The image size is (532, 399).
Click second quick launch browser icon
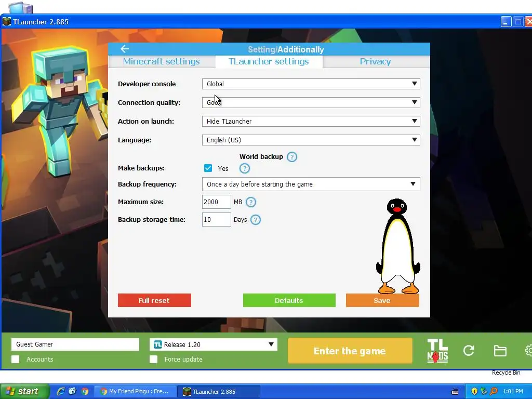tap(73, 391)
